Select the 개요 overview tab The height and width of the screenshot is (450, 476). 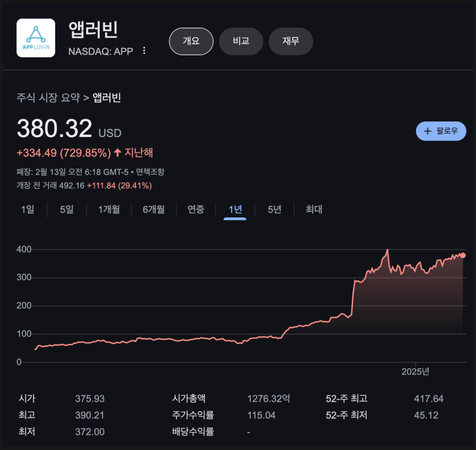(191, 41)
